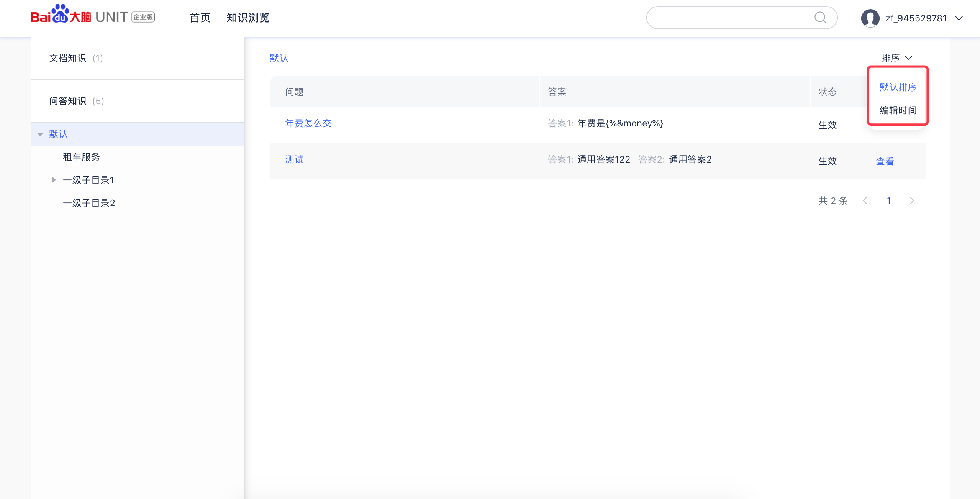This screenshot has height=499, width=980.
Task: Click the user avatar icon
Action: coord(870,18)
